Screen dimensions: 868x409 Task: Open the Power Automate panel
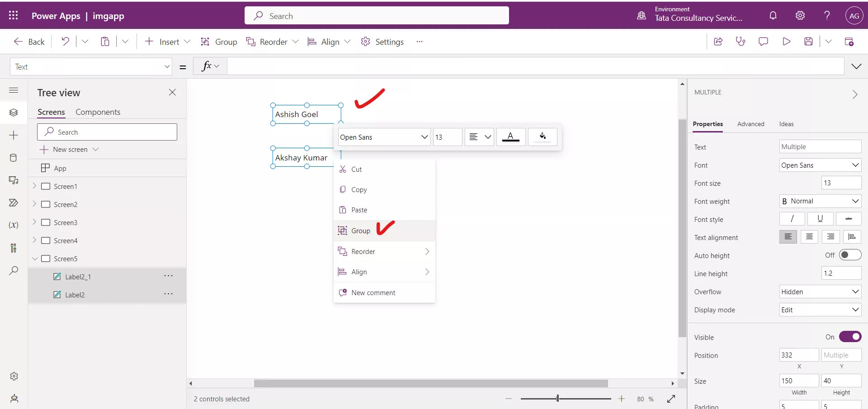pyautogui.click(x=14, y=203)
